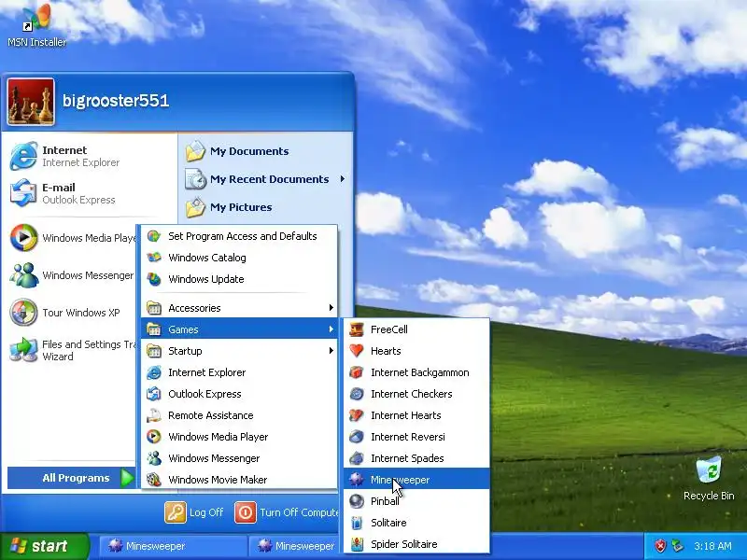Expand the Startup submenu arrow
Image resolution: width=747 pixels, height=560 pixels.
pos(331,351)
